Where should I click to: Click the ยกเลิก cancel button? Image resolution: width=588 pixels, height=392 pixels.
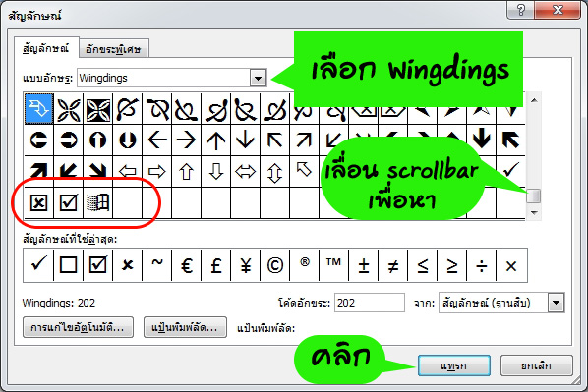537,365
